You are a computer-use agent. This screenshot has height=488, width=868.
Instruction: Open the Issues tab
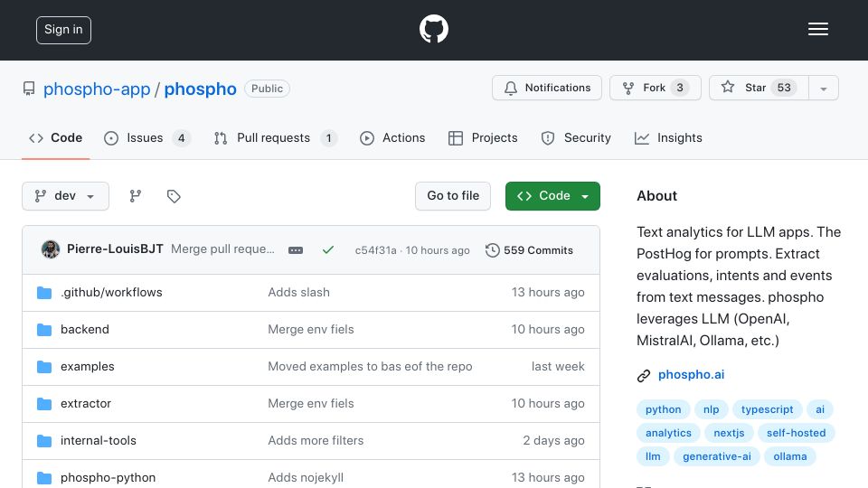147,137
